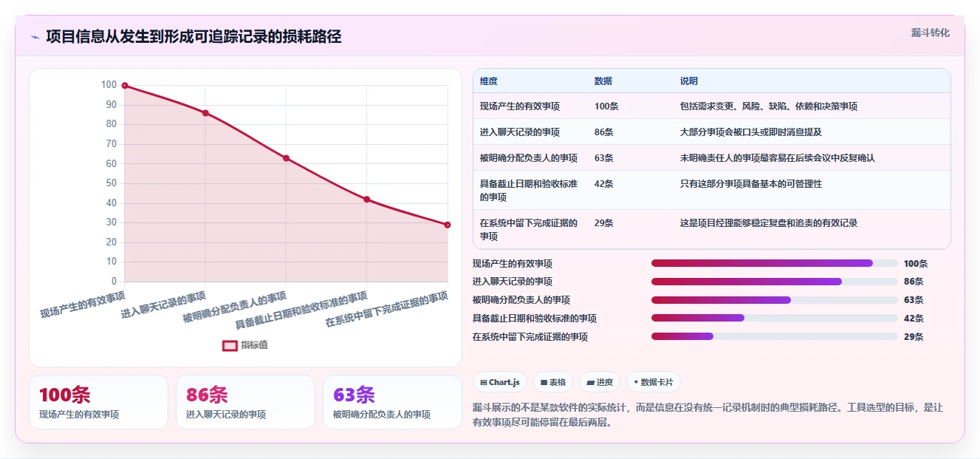Click the 进入聊天记录的事项 progress bar
Viewport: 980px width, 459px height.
point(775,282)
